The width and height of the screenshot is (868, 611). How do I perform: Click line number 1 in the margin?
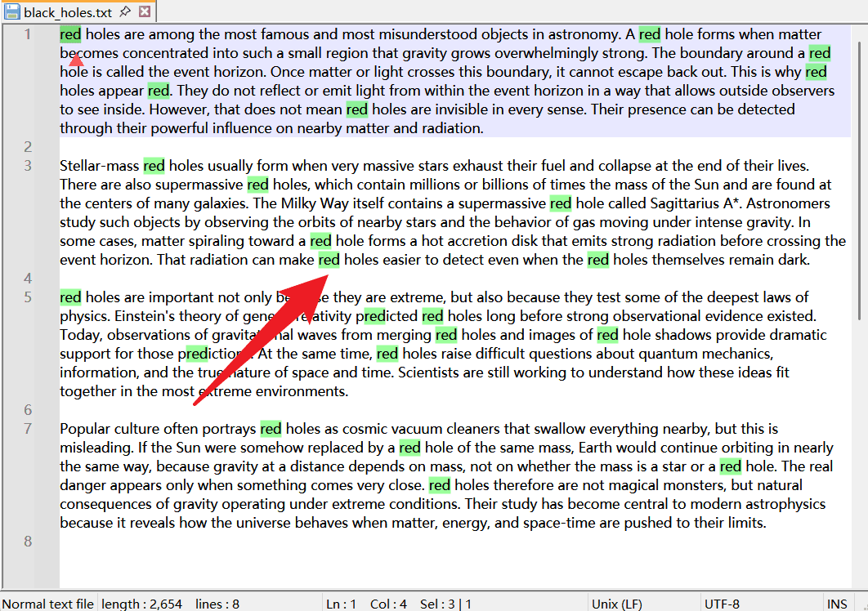point(28,34)
